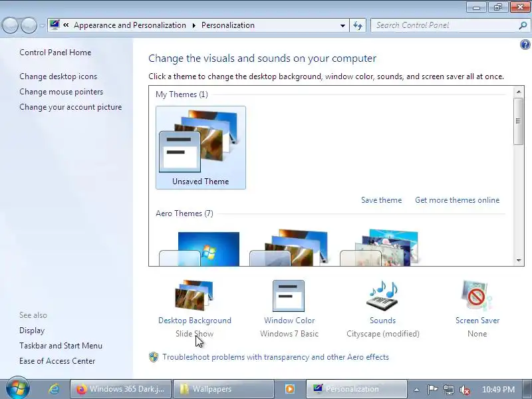This screenshot has width=532, height=399.
Task: Click the Windows 7 Basic text
Action: click(289, 334)
